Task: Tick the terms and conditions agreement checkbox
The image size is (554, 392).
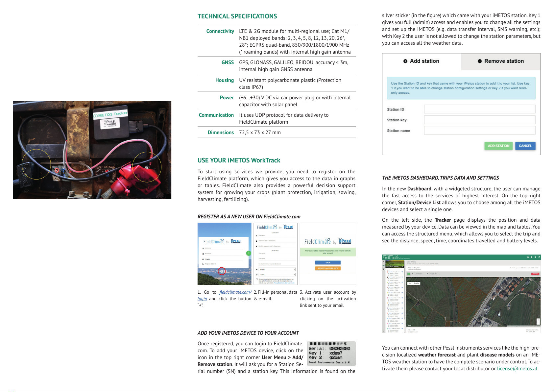Action: (256, 279)
